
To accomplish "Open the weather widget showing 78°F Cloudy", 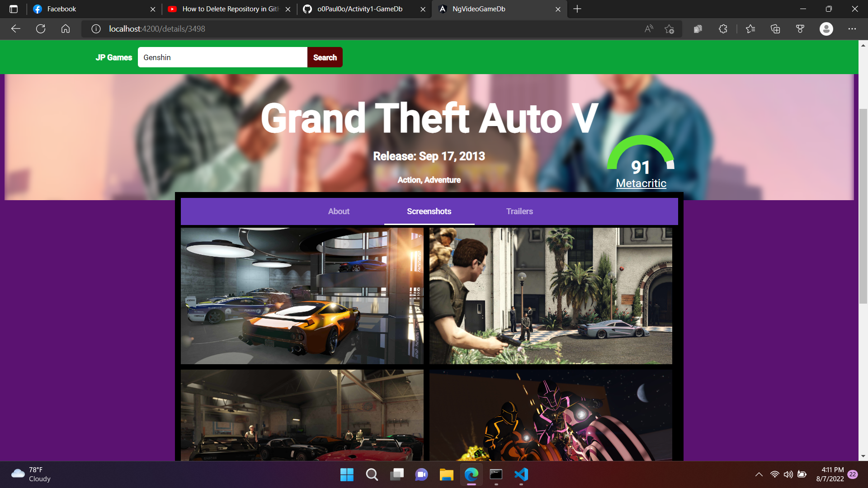I will [x=31, y=474].
